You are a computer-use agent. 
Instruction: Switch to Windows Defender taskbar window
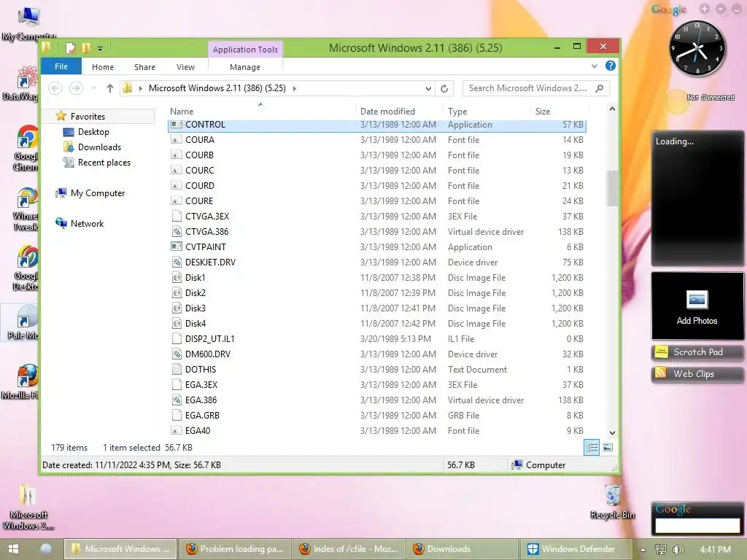pos(576,549)
